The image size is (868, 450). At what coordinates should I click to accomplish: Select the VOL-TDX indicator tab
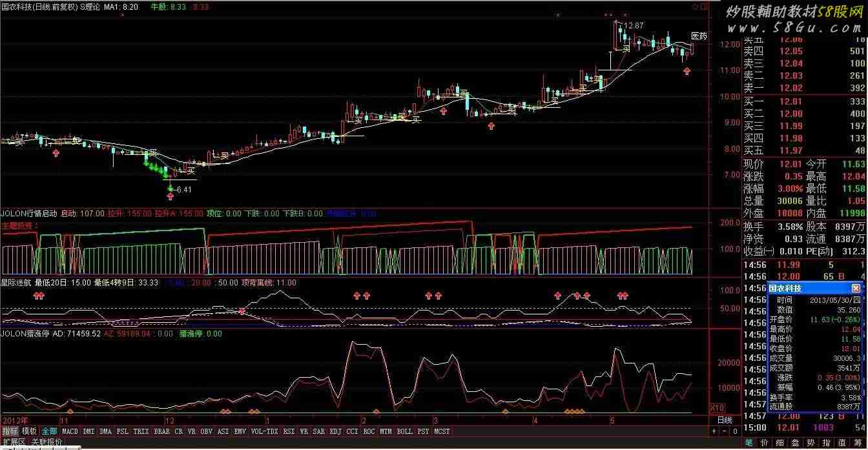coord(264,431)
